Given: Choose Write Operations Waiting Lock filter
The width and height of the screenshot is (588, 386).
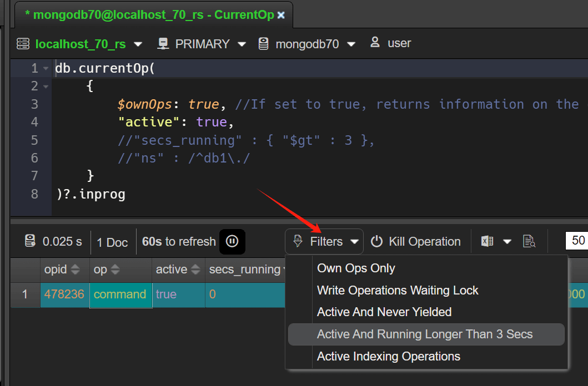Looking at the screenshot, I should click(x=426, y=290).
